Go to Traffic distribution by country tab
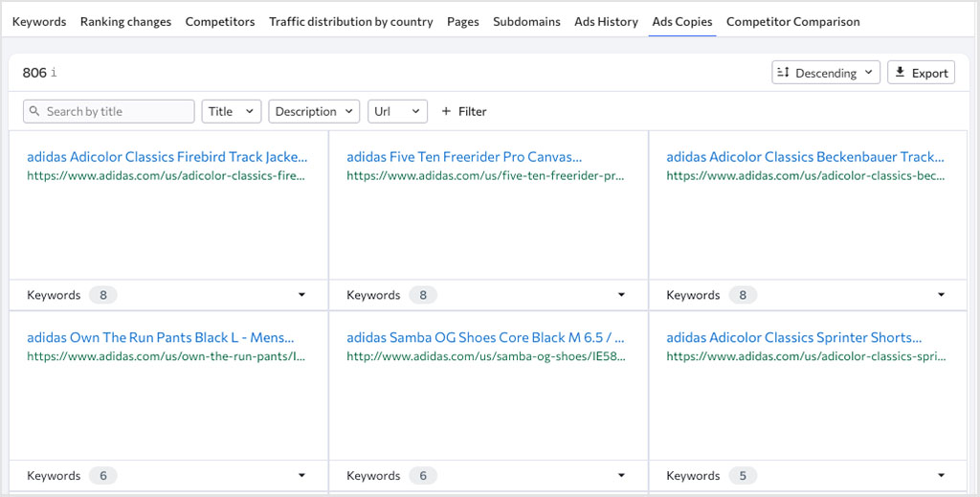 (350, 22)
